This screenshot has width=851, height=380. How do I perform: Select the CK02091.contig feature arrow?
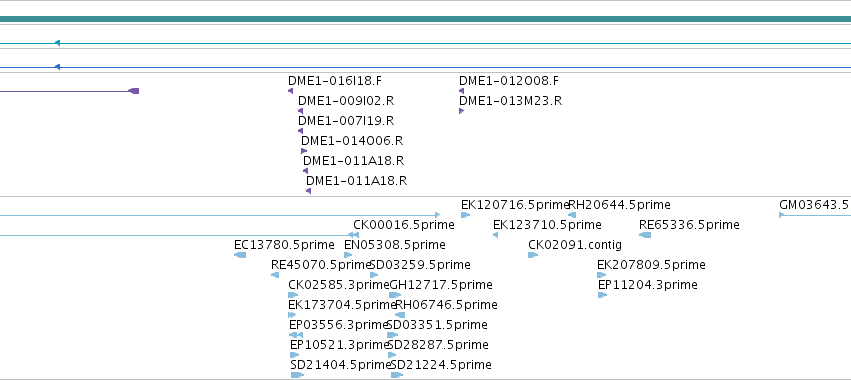pos(533,255)
